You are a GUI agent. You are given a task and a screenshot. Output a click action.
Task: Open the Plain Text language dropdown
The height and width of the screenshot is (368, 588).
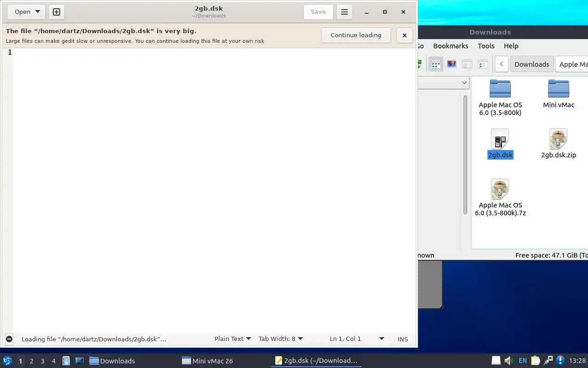pos(232,339)
